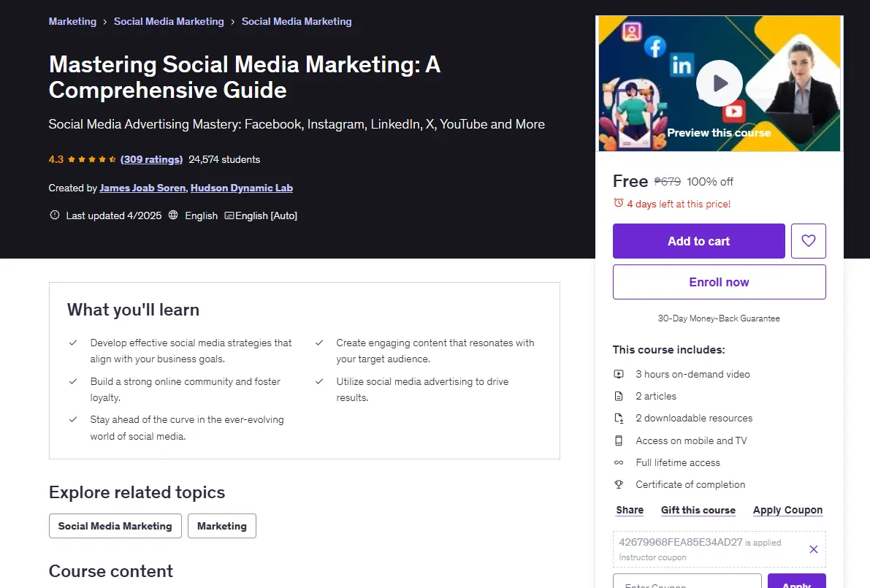Open the 309 ratings link
Image resolution: width=870 pixels, height=588 pixels.
click(151, 159)
